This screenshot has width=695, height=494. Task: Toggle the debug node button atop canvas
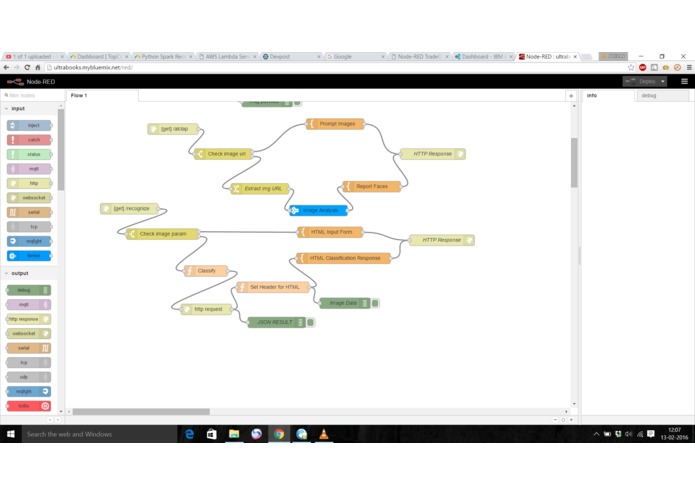pyautogui.click(x=298, y=103)
